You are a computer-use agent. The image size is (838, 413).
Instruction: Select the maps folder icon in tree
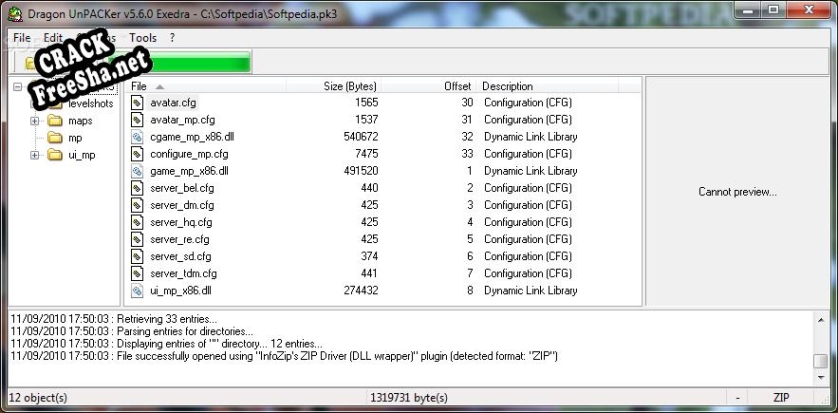pyautogui.click(x=55, y=121)
